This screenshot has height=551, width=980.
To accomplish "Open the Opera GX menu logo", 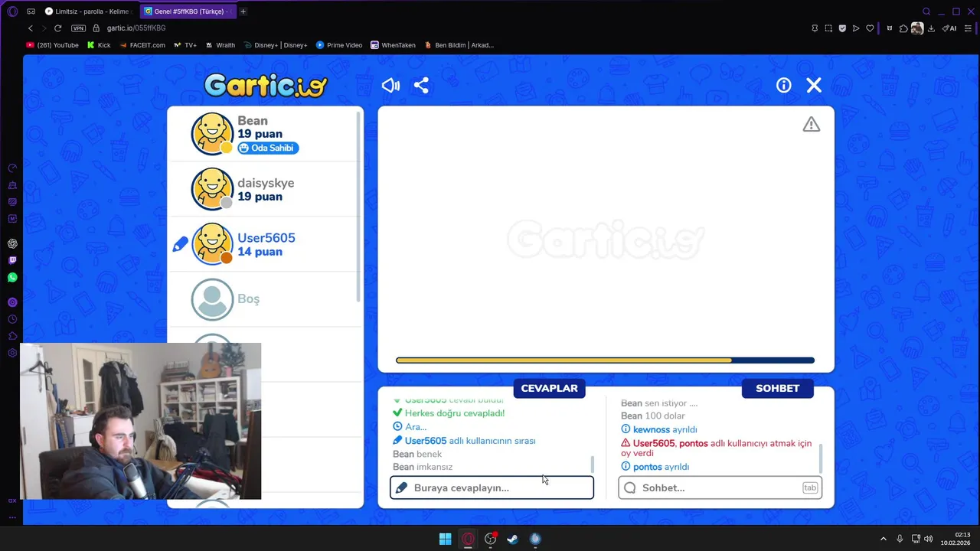I will pyautogui.click(x=12, y=11).
